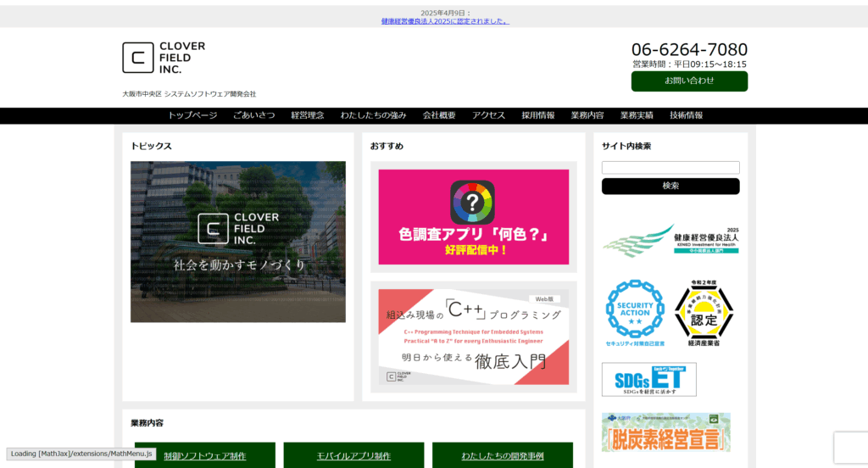Go to トップページ in navigation
The width and height of the screenshot is (868, 468).
point(192,115)
